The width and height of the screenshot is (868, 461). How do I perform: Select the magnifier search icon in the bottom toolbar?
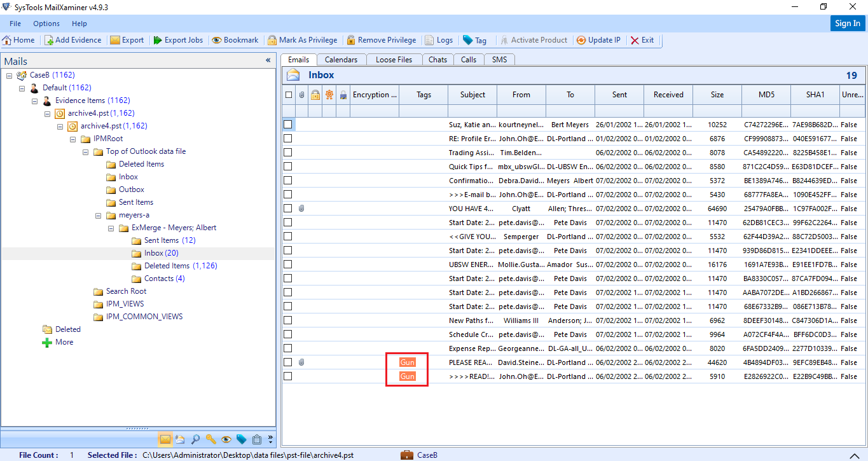pos(195,439)
